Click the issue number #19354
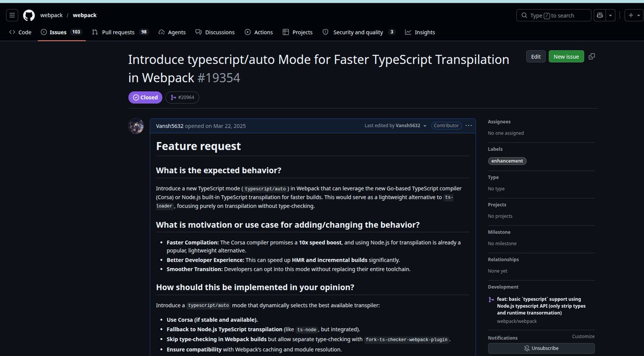 [218, 78]
